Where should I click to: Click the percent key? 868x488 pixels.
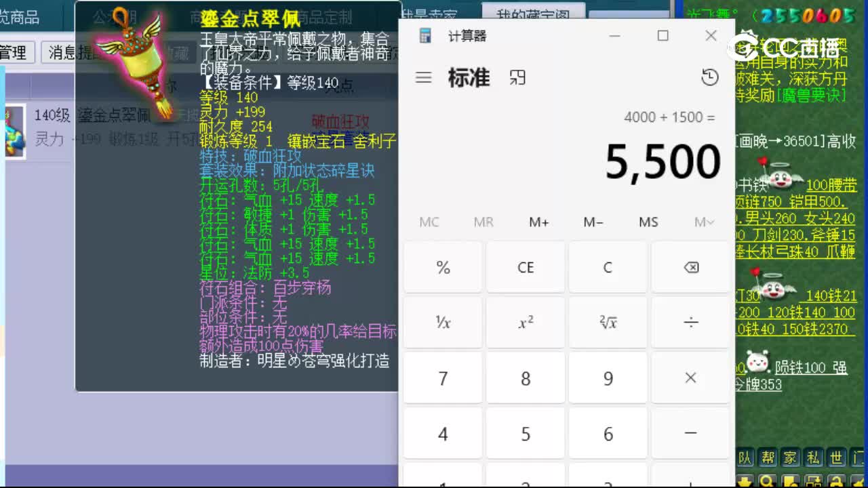(443, 268)
